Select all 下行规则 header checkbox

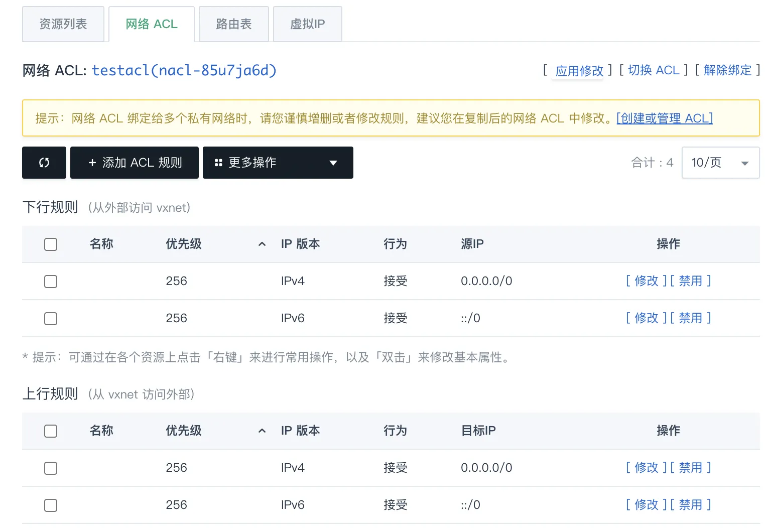tap(51, 244)
